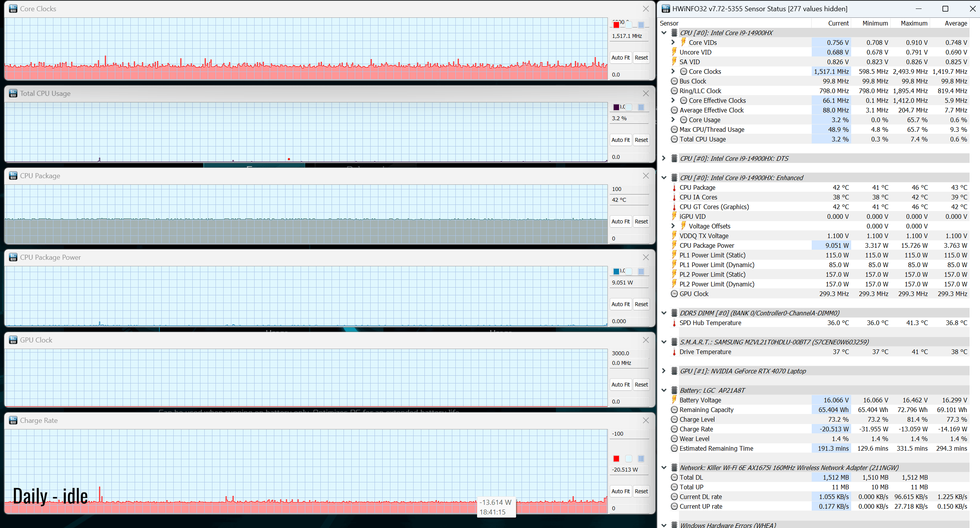The height and width of the screenshot is (528, 980).
Task: Click Reset in the GPU Clock graph
Action: 641,385
